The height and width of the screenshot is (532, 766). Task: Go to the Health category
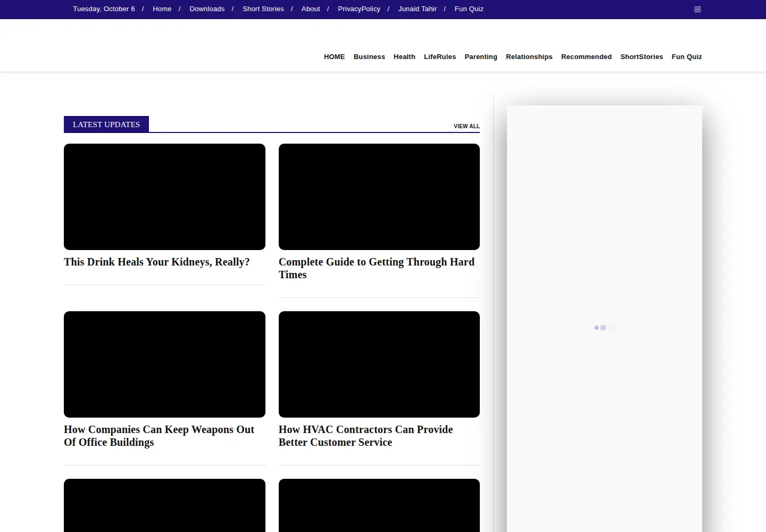404,57
